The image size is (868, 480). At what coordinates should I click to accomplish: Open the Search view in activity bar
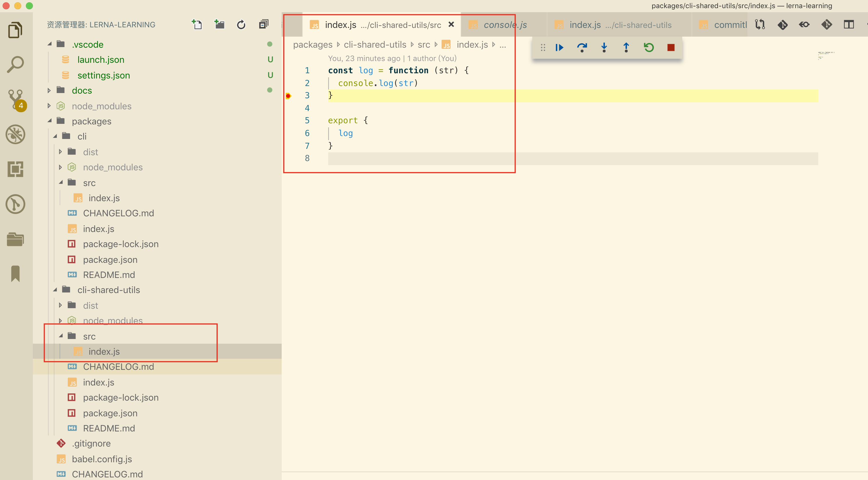pyautogui.click(x=15, y=64)
